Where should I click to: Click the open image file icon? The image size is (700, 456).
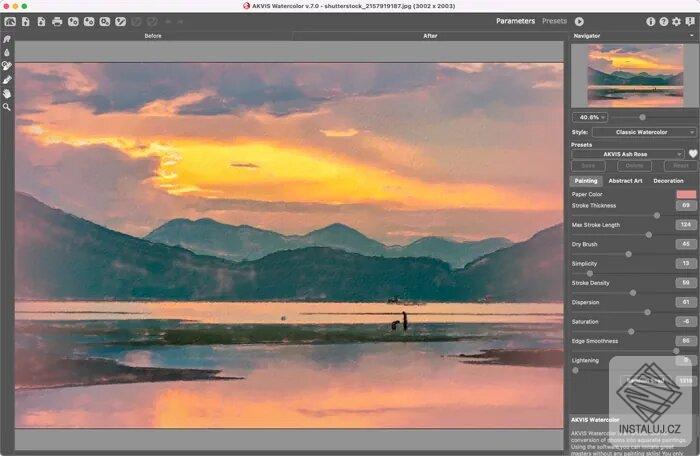click(25, 21)
